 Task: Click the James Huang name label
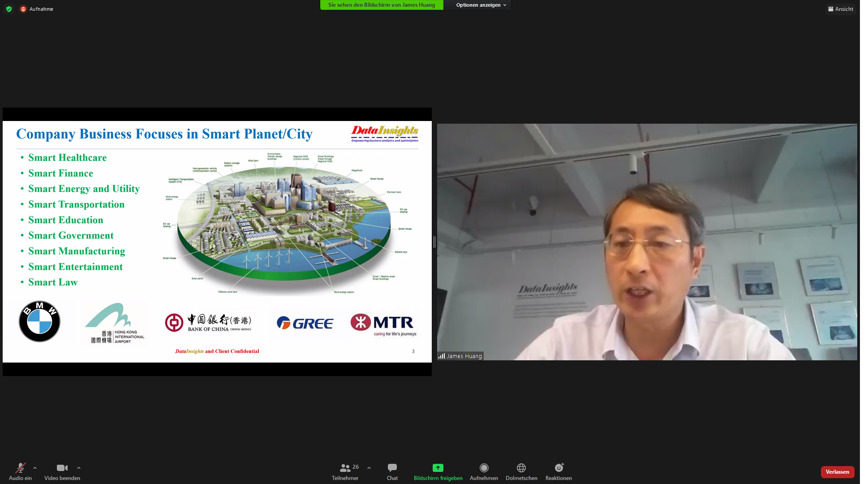[x=464, y=356]
